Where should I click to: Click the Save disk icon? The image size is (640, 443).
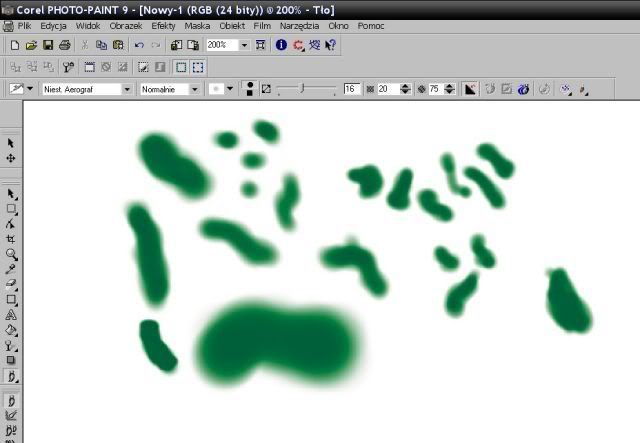[x=48, y=45]
